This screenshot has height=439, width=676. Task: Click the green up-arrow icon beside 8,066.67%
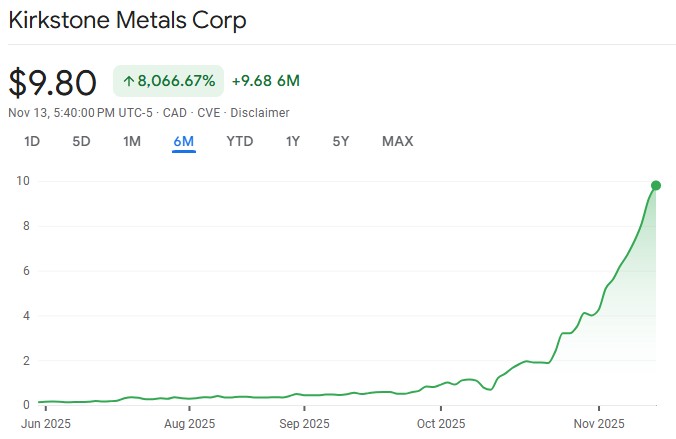[129, 81]
